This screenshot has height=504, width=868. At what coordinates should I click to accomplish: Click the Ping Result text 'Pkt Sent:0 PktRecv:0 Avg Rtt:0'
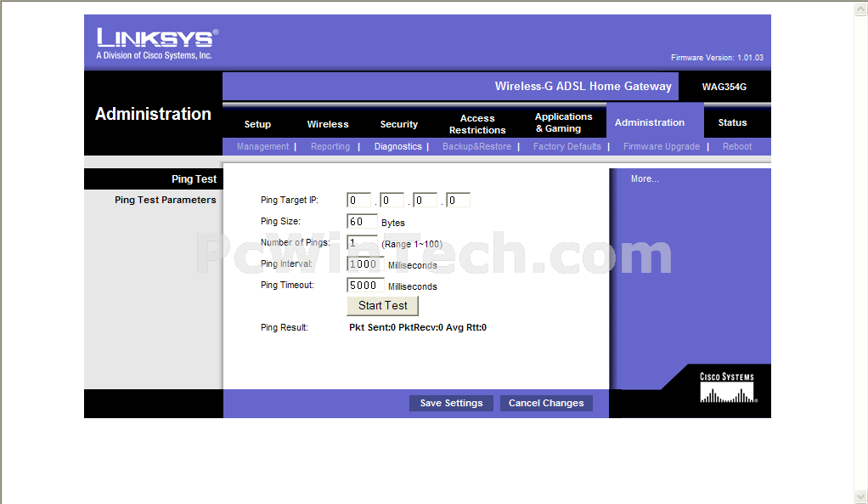pos(418,327)
